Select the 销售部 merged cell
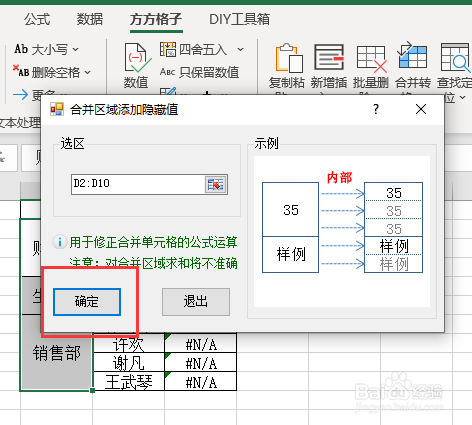 [56, 353]
